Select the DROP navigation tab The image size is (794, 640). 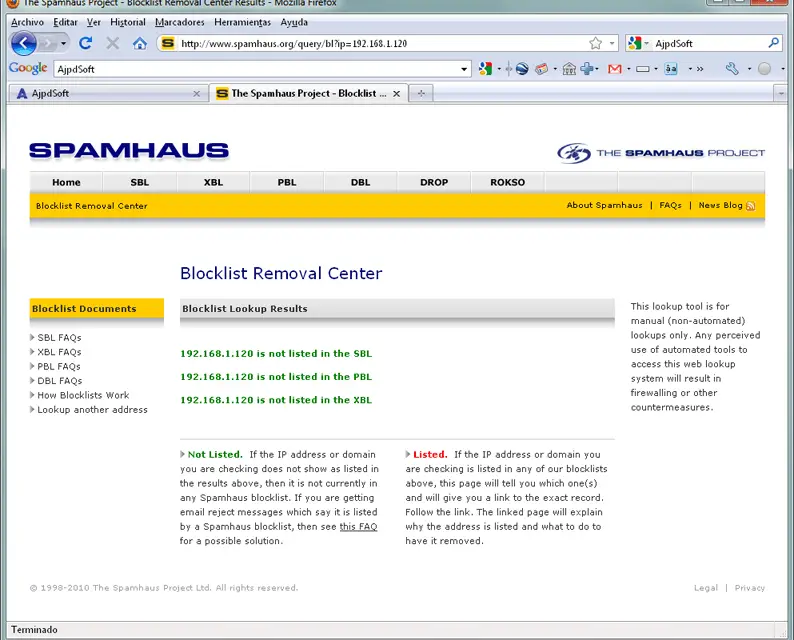click(434, 182)
